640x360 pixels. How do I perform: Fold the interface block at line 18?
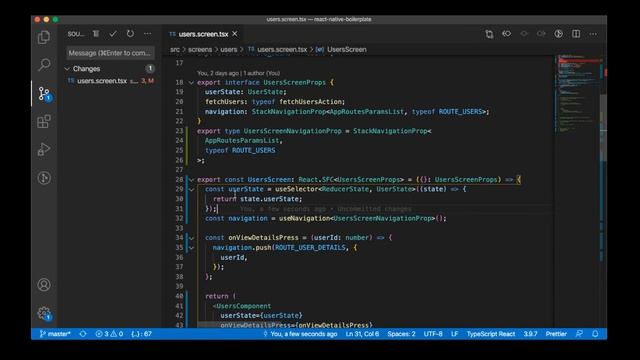tap(191, 82)
